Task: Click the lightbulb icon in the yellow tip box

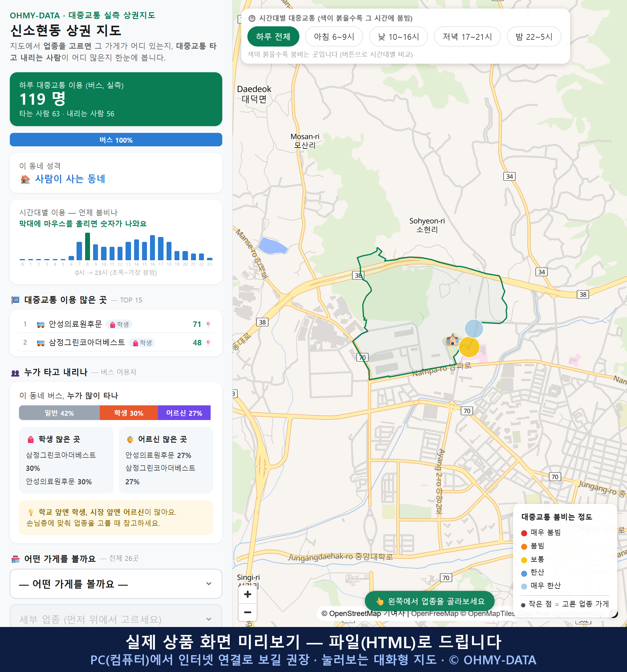Action: click(31, 512)
